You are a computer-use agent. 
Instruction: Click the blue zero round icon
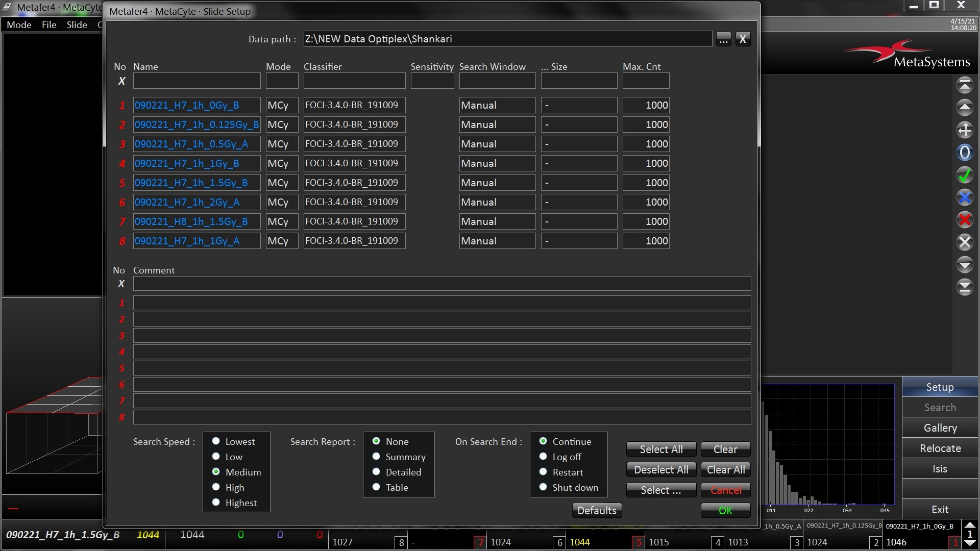pos(964,153)
